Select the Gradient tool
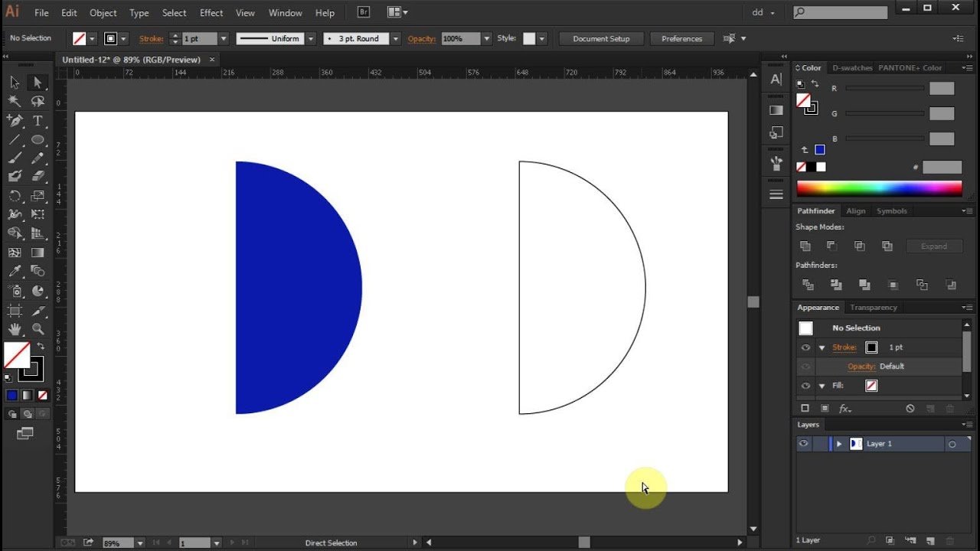The image size is (980, 551). point(38,253)
